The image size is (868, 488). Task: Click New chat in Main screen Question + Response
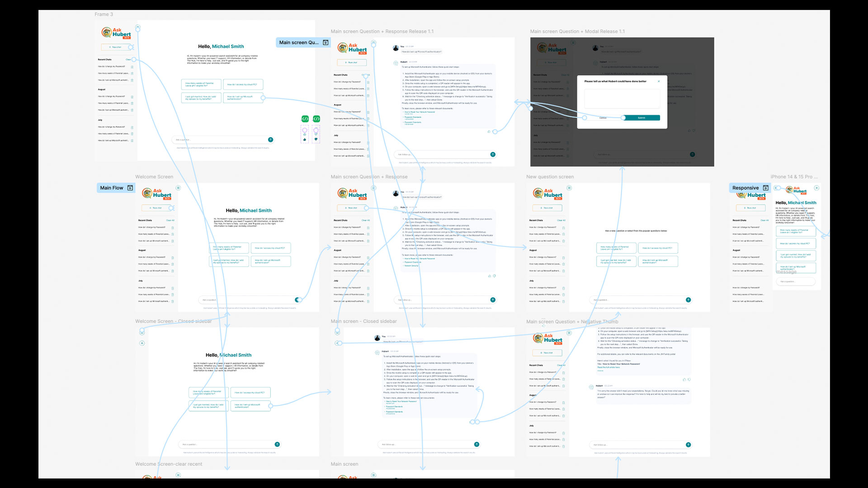(x=352, y=208)
